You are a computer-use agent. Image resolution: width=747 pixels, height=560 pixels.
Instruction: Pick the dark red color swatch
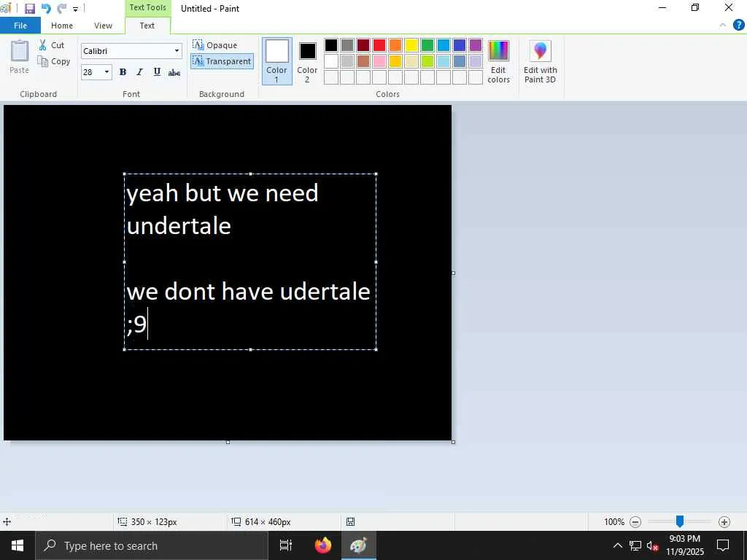(x=363, y=45)
